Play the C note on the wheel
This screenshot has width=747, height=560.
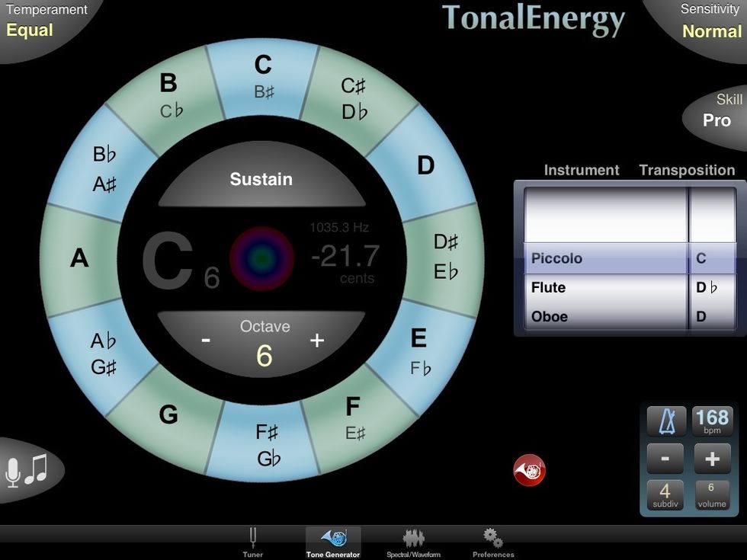[263, 77]
